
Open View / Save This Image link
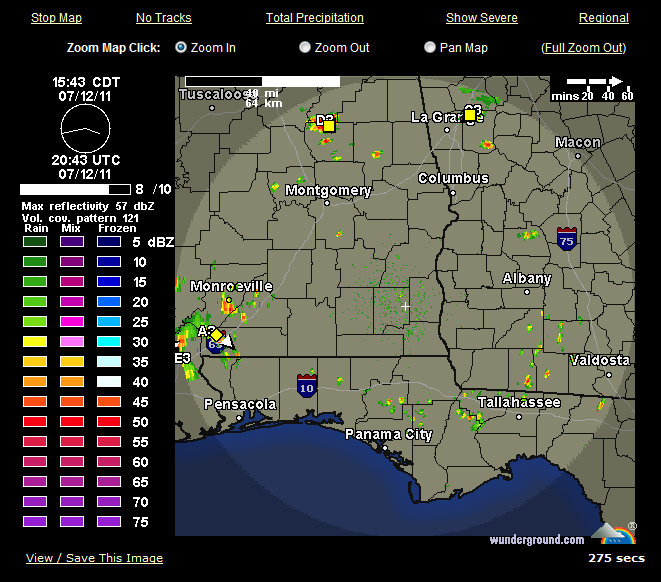[x=94, y=558]
